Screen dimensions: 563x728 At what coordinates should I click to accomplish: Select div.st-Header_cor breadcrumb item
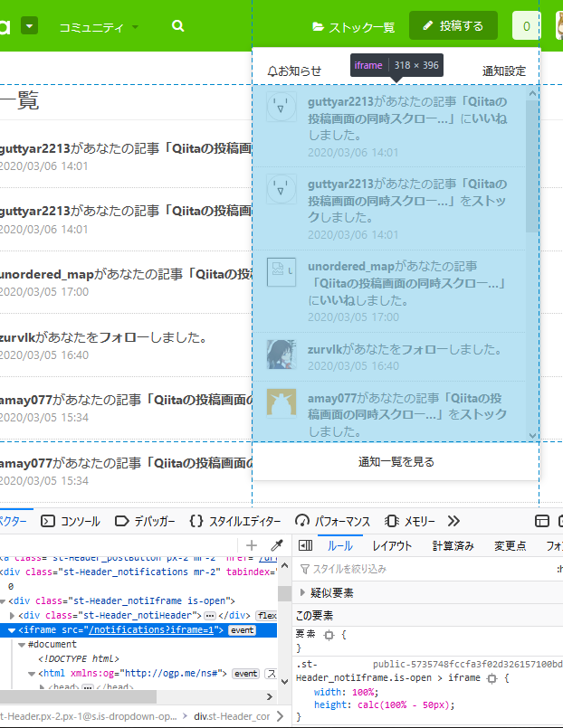pyautogui.click(x=232, y=716)
